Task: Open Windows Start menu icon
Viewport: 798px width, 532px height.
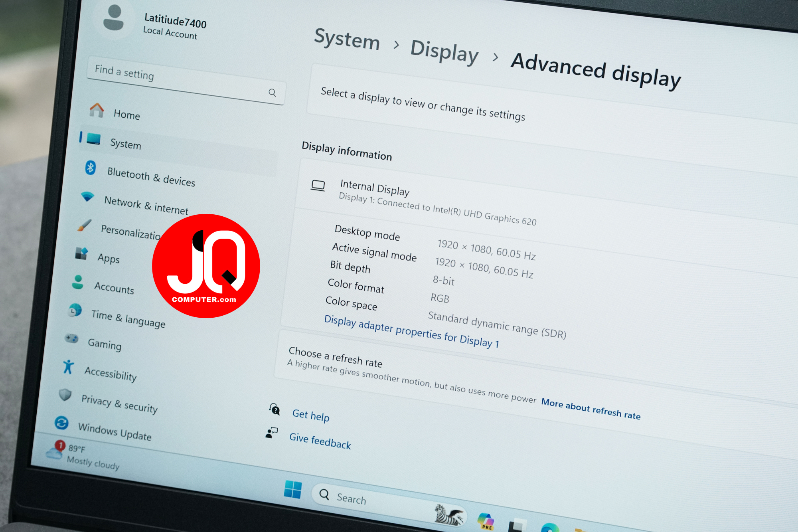Action: point(293,489)
